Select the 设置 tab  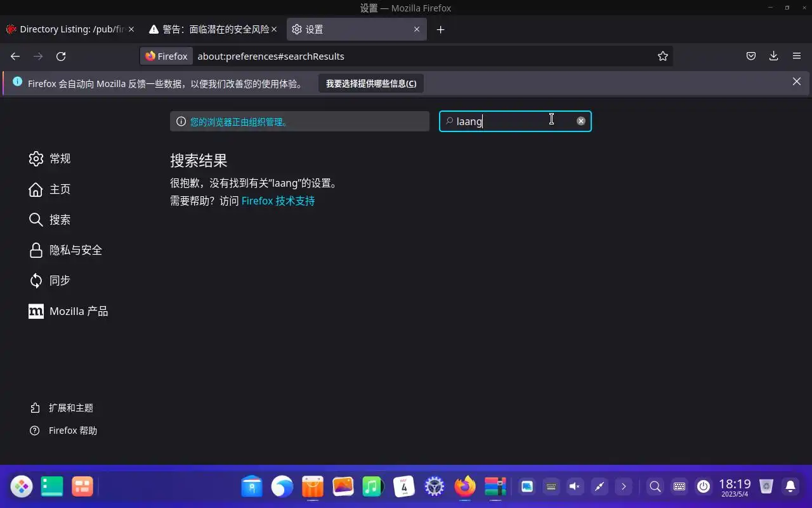(355, 29)
